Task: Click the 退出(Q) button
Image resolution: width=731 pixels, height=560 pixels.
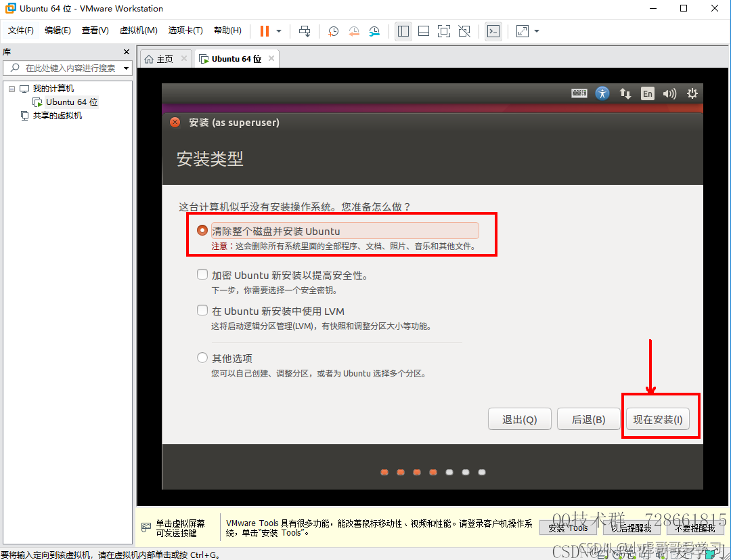Action: tap(520, 419)
